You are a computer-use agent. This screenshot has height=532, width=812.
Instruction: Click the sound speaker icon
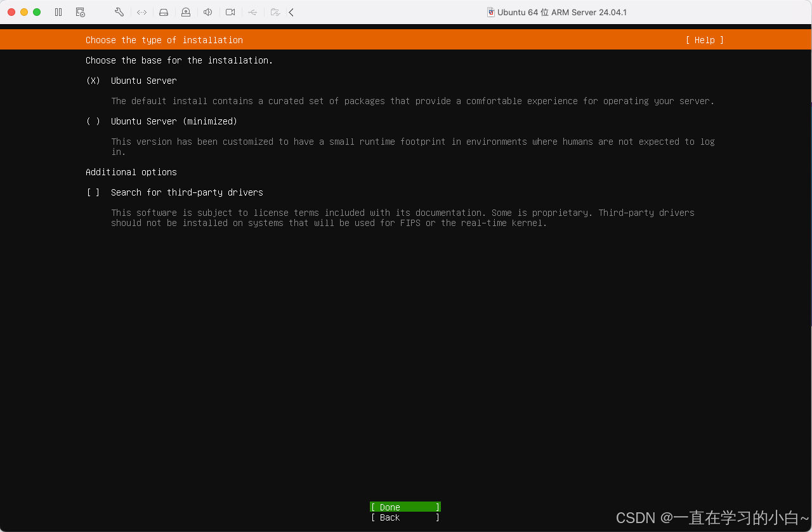click(207, 12)
